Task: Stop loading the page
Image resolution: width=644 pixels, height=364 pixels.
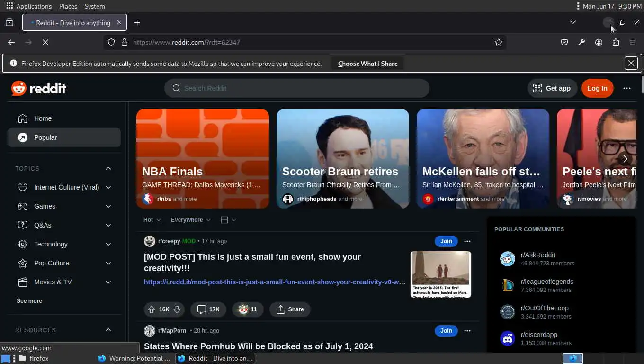Action: pos(45,42)
